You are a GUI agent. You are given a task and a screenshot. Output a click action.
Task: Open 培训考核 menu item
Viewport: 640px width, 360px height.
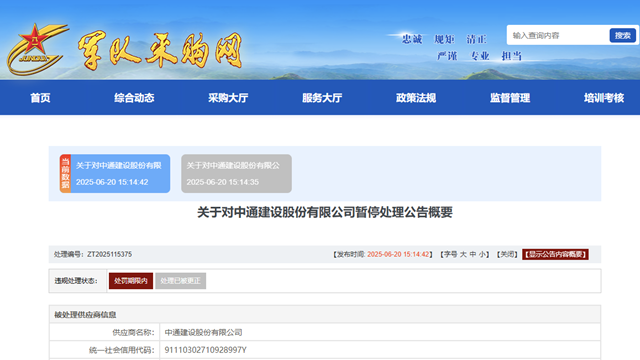[604, 98]
